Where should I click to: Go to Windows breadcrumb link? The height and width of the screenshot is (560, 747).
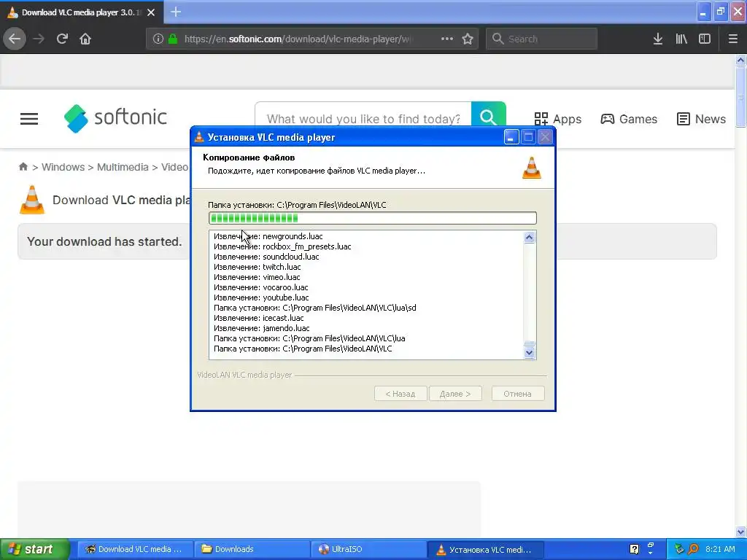click(x=63, y=167)
